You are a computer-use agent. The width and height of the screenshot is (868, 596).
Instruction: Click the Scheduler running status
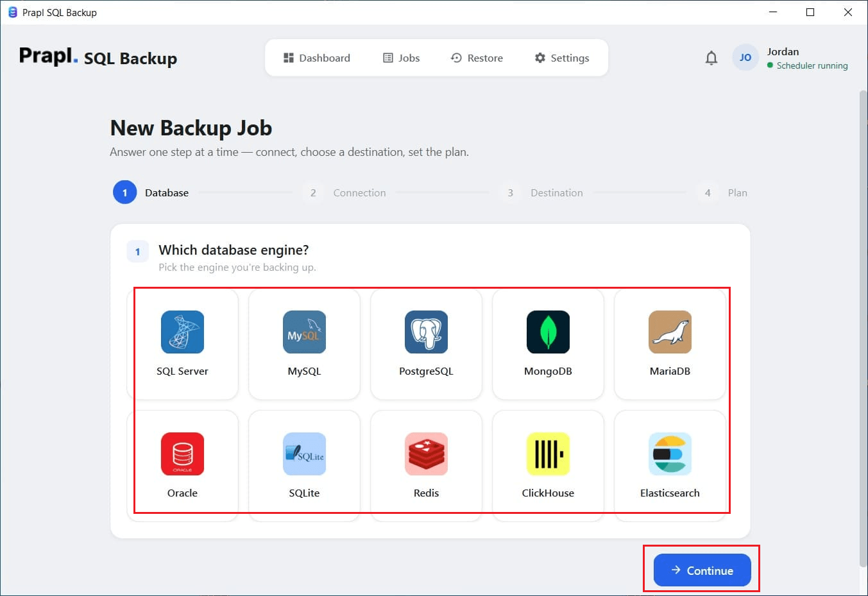click(808, 65)
